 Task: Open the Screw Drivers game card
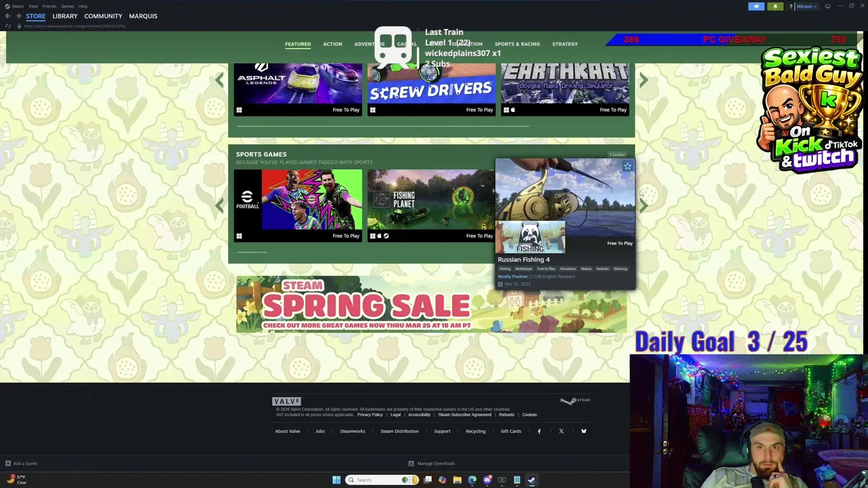click(431, 89)
